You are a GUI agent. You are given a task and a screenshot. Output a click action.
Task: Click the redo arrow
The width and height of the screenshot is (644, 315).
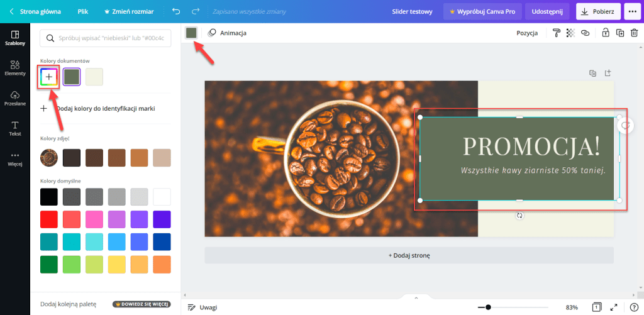pos(196,11)
